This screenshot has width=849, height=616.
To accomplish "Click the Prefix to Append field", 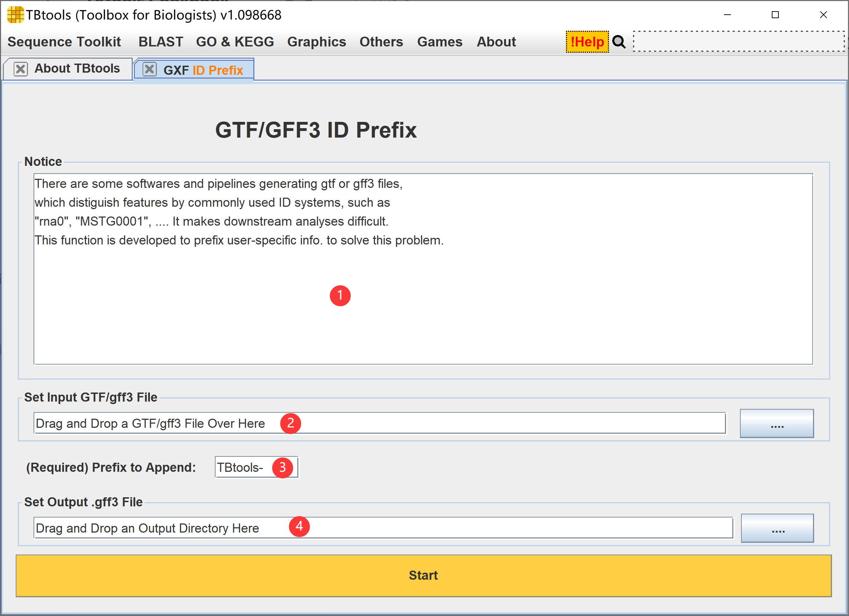I will point(256,467).
